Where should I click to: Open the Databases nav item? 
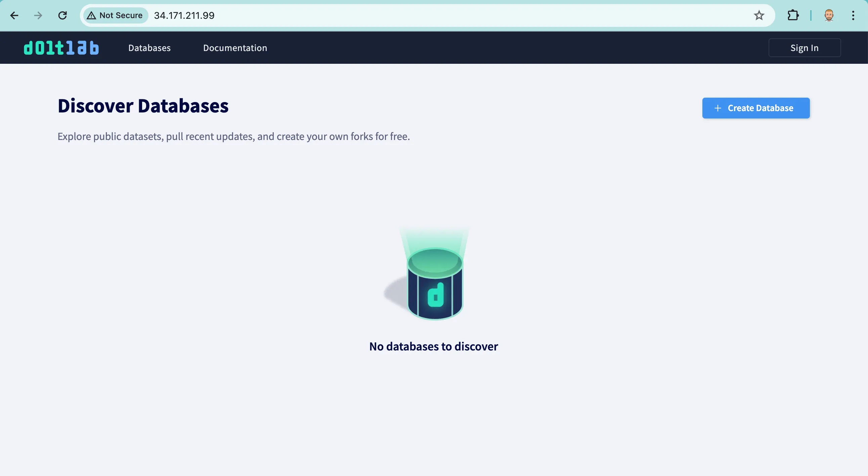click(149, 48)
